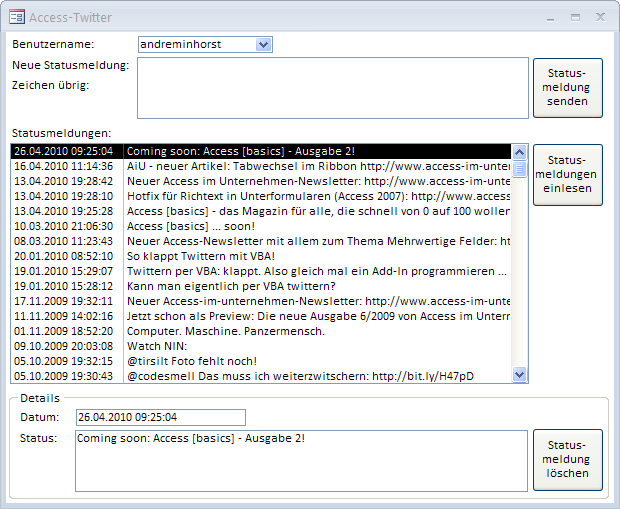Select the 'Hotfix für Richtext' status row
This screenshot has width=620, height=509.
point(260,196)
